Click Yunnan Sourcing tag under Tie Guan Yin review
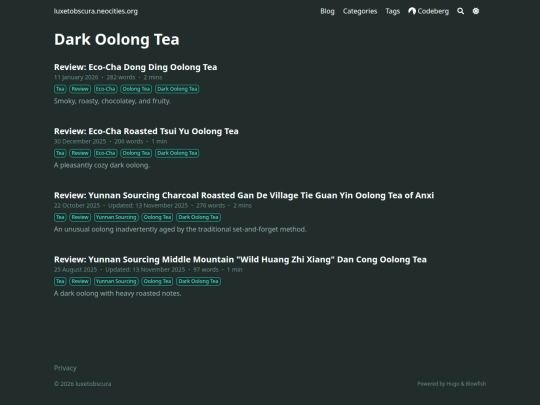 (116, 217)
